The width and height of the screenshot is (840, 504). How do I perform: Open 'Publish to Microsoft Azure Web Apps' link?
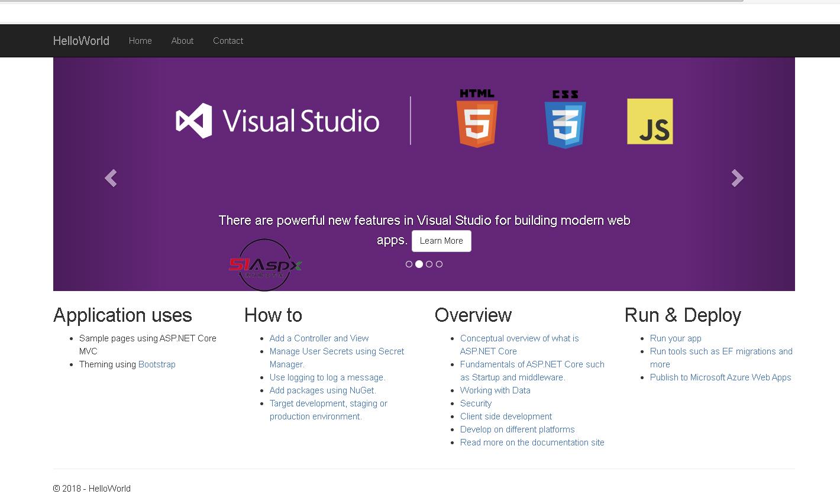(x=721, y=377)
